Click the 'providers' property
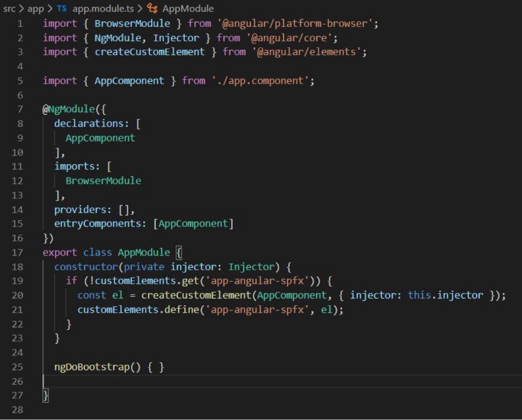This screenshot has height=420, width=522. [x=80, y=209]
